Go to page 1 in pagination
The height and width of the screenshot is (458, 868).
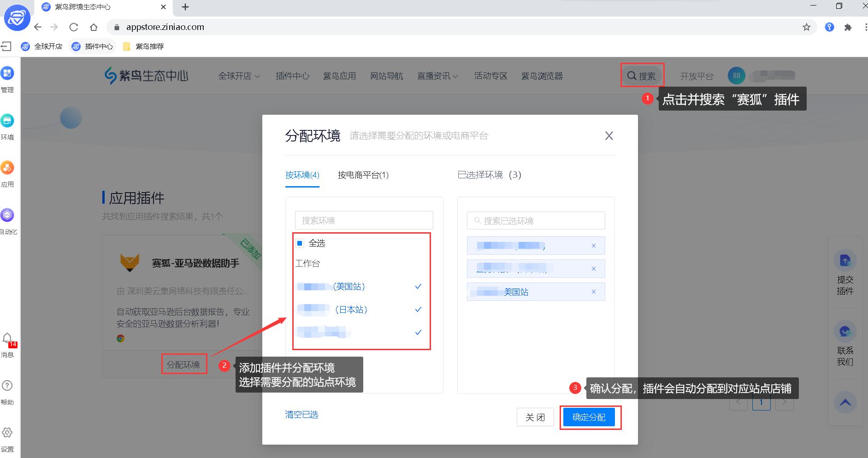pos(761,402)
